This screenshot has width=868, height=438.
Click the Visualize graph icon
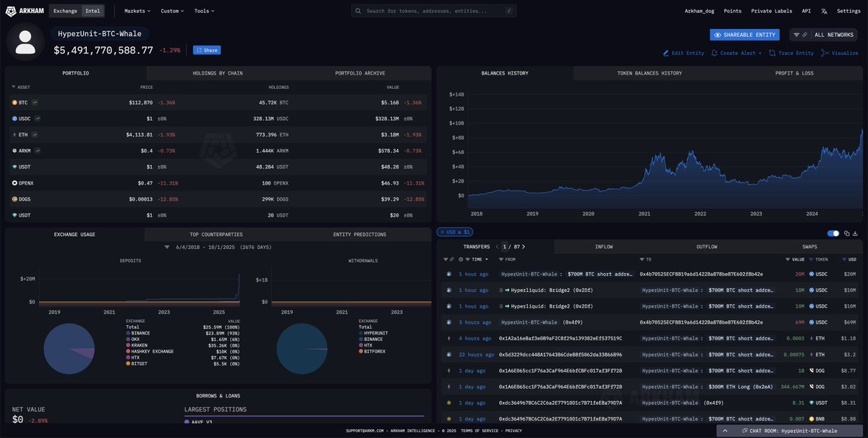[825, 53]
